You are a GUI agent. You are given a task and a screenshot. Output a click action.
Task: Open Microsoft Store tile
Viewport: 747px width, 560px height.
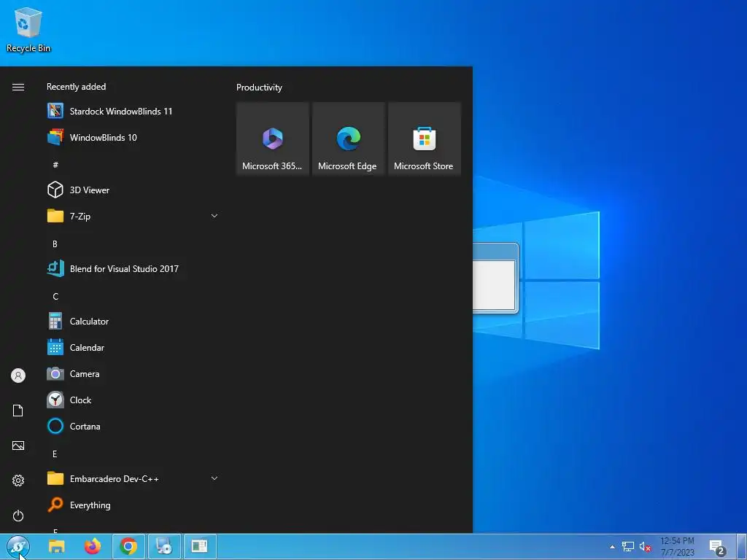(x=425, y=139)
